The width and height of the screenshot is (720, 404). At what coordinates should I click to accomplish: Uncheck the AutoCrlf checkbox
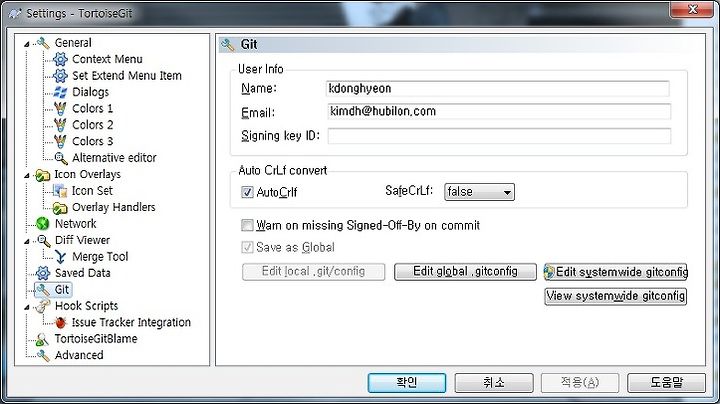point(248,192)
